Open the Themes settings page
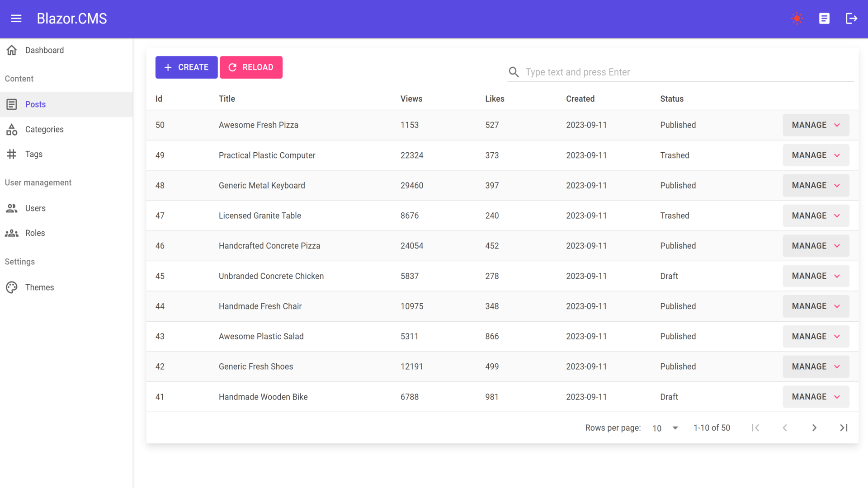Viewport: 868px width, 488px height. click(x=39, y=288)
